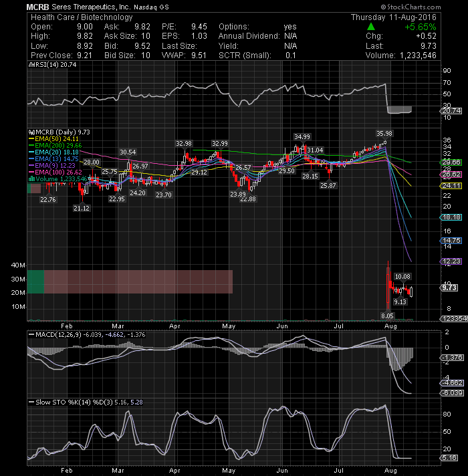
Task: Click the Chg value +0.52
Action: [426, 36]
